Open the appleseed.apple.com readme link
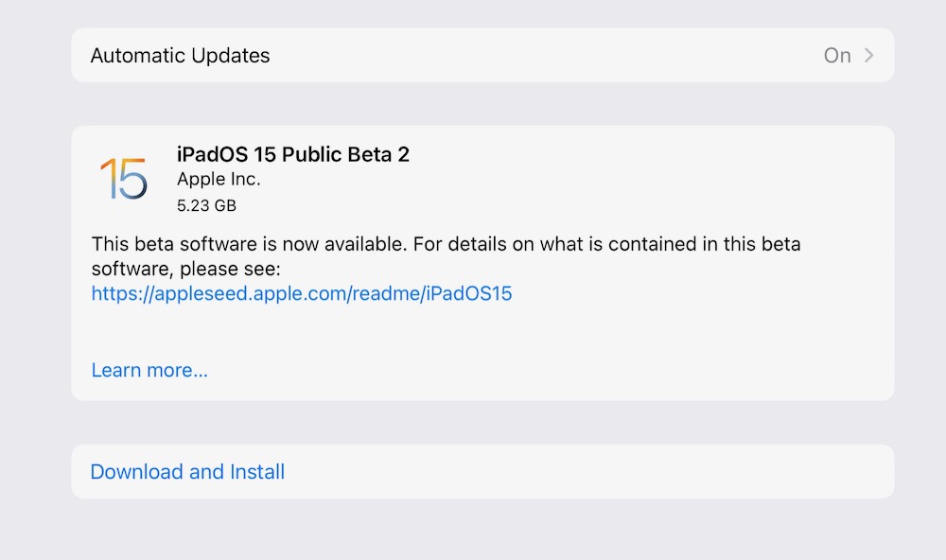This screenshot has width=946, height=560. pos(302,293)
